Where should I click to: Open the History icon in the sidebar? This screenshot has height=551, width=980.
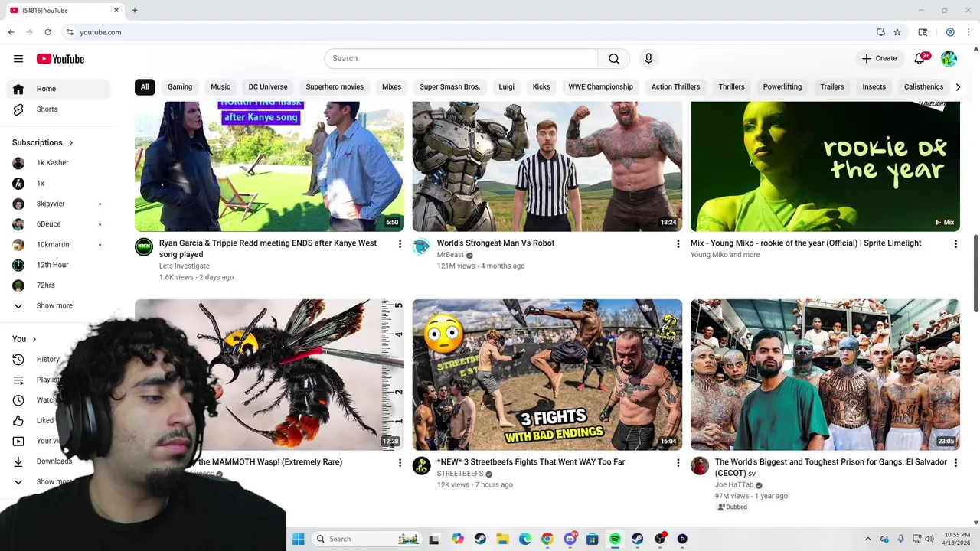pyautogui.click(x=18, y=359)
